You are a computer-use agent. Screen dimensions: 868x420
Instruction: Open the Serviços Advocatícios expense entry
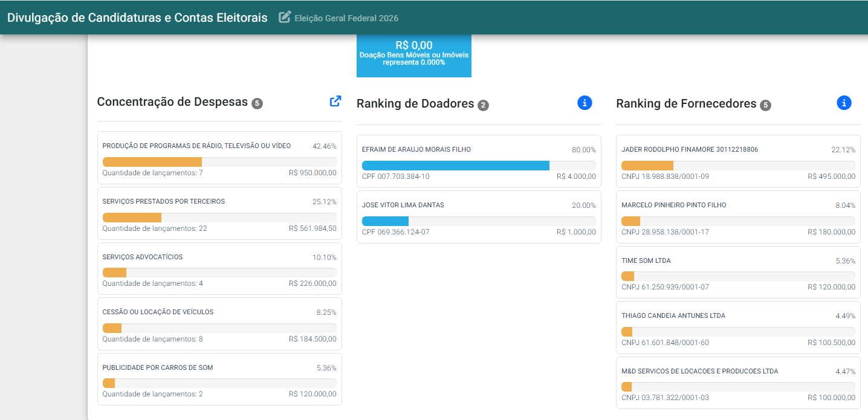[x=219, y=269]
